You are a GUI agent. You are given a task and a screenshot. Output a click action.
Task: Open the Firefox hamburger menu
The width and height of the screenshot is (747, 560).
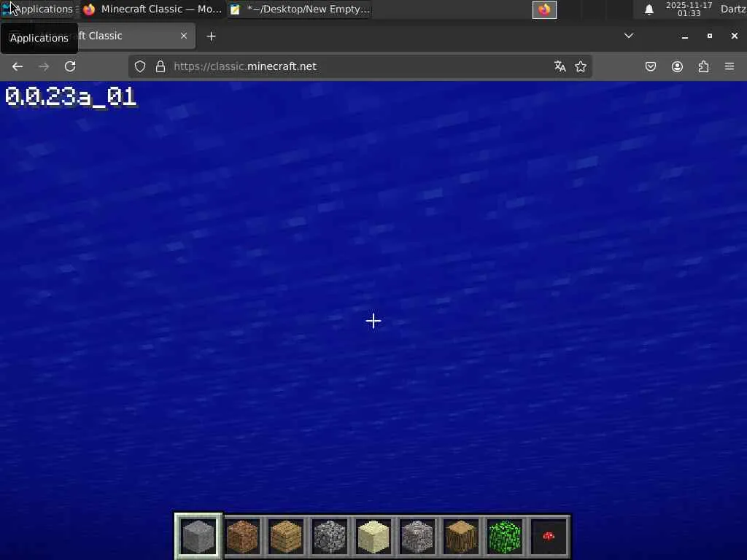[729, 66]
